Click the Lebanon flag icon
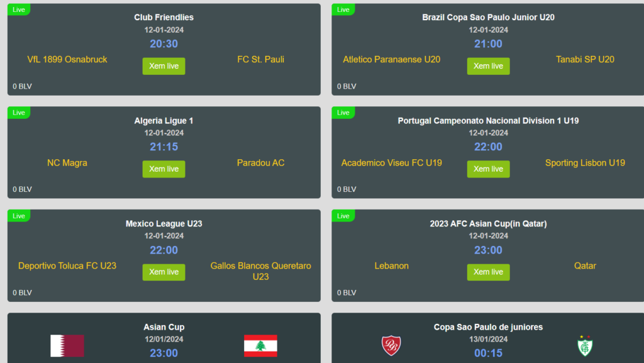This screenshot has width=644, height=363. tap(260, 345)
